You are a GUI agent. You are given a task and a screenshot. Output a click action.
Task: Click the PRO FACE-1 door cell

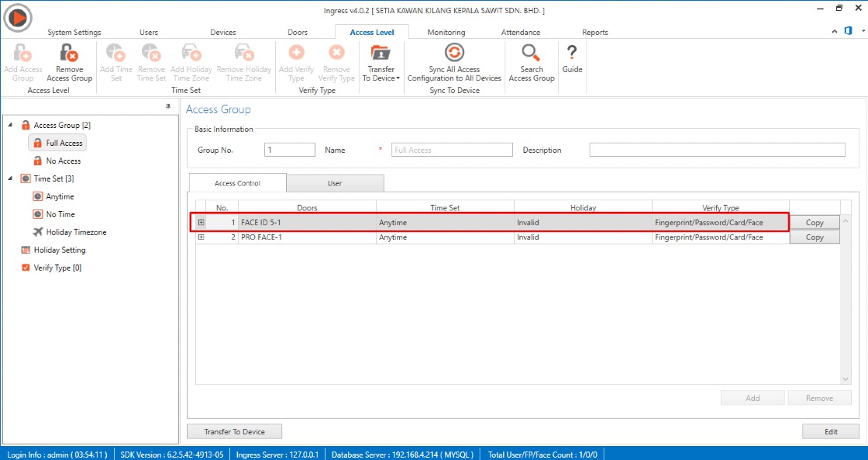pyautogui.click(x=307, y=237)
